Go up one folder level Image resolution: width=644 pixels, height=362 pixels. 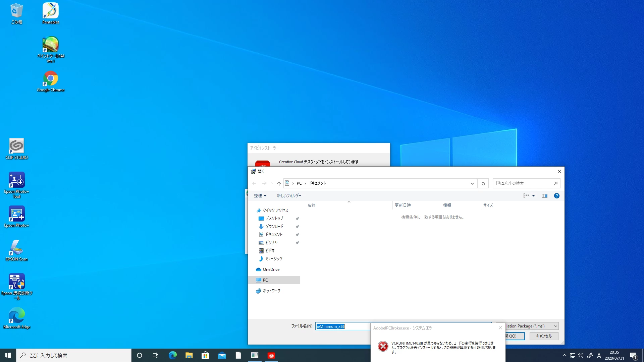pos(279,183)
